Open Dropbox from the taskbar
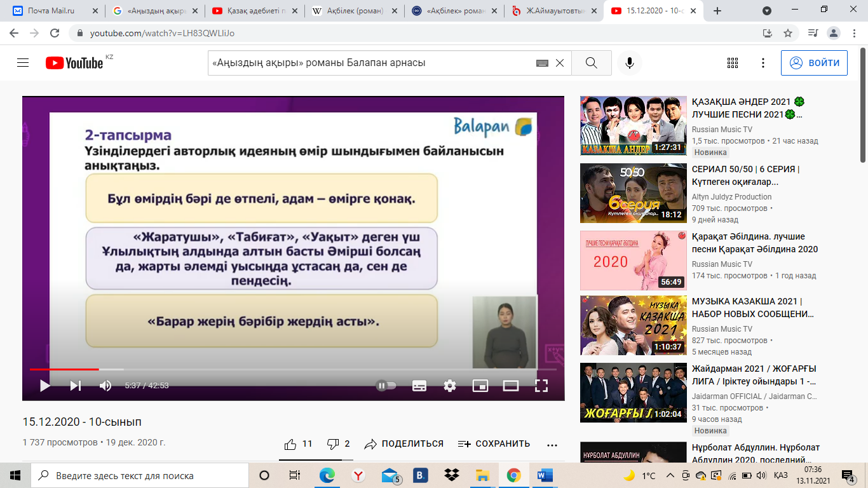Screen dimensions: 868x488 452,475
